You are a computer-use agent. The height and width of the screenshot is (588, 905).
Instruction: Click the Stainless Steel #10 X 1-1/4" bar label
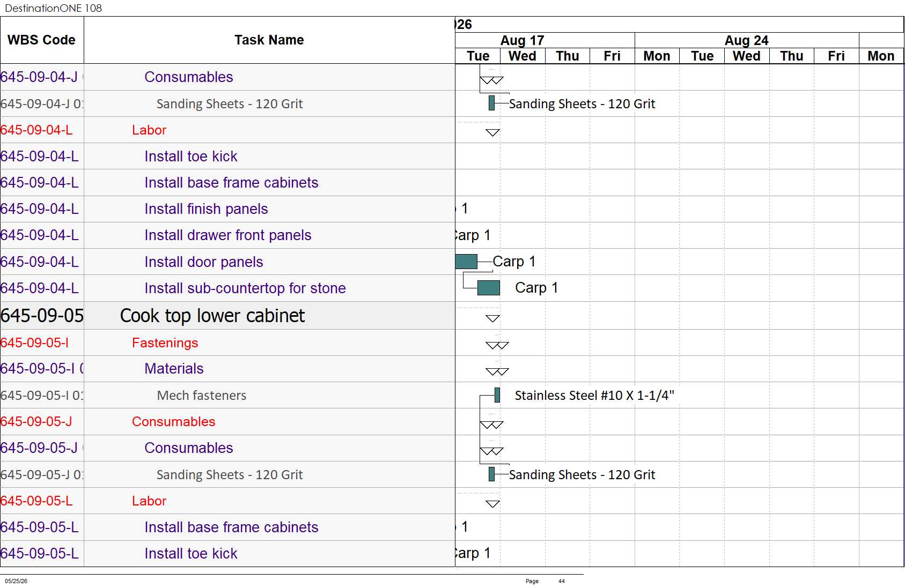pyautogui.click(x=594, y=396)
